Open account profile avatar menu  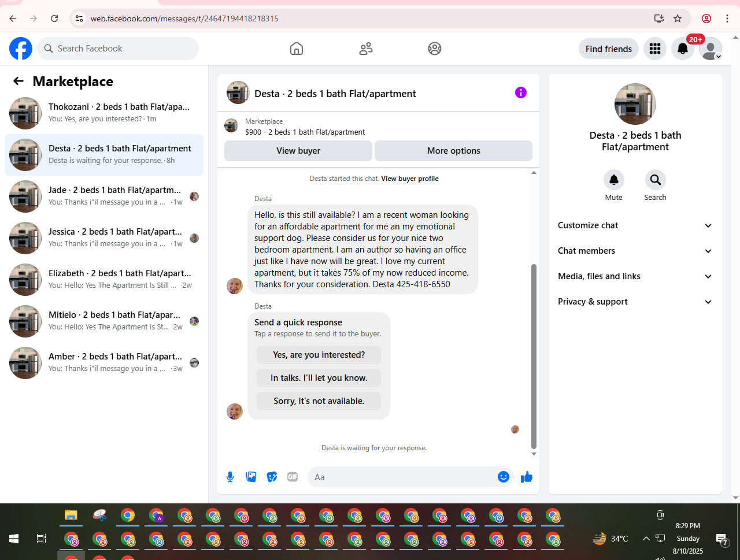coord(711,49)
